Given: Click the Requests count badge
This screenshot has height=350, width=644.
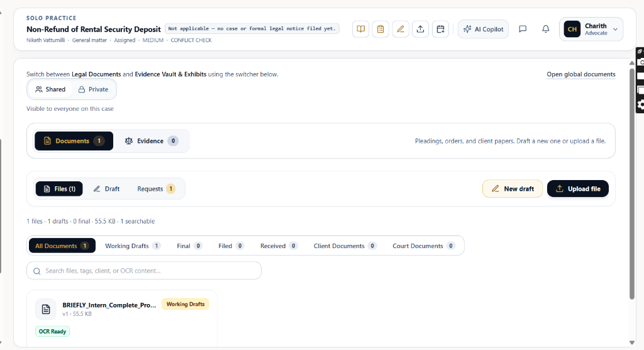Looking at the screenshot, I should 171,189.
